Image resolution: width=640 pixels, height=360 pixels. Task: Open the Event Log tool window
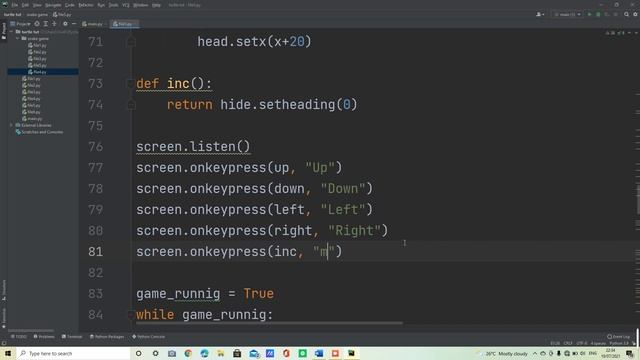[x=618, y=337]
